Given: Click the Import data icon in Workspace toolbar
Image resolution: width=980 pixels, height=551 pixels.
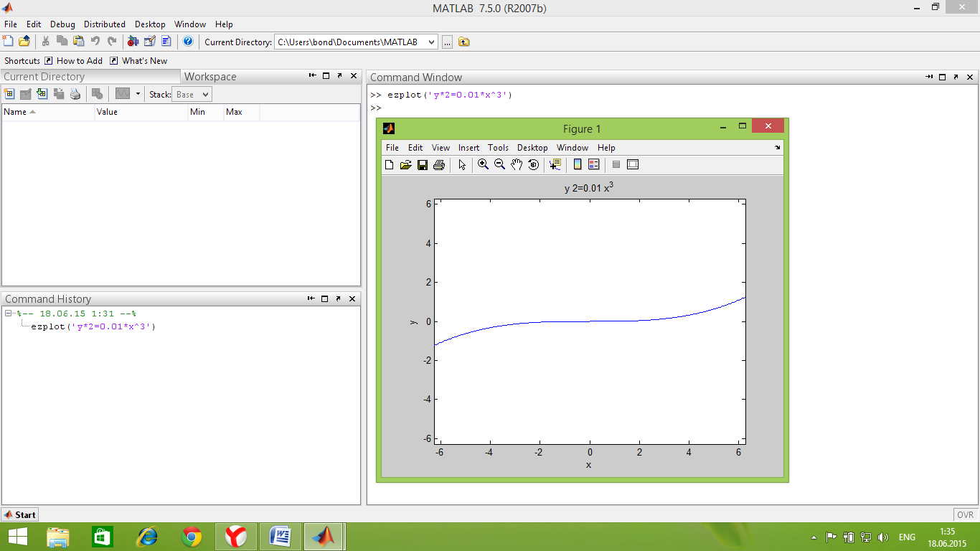Looking at the screenshot, I should (42, 94).
